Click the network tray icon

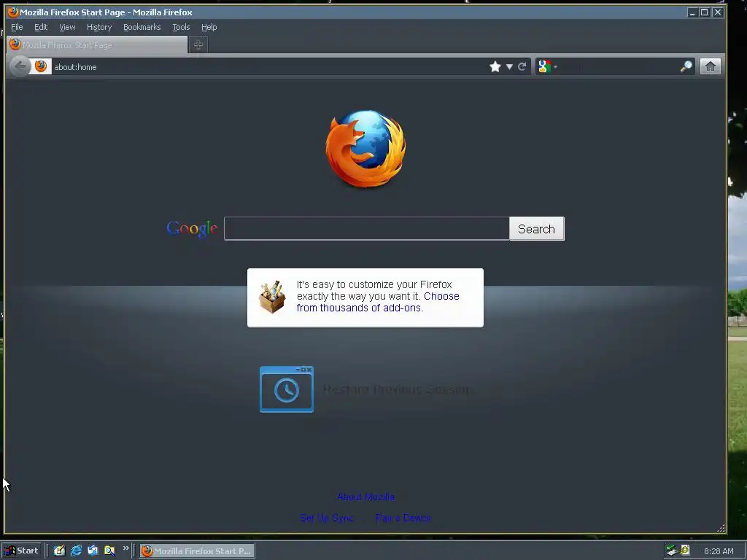coord(672,551)
